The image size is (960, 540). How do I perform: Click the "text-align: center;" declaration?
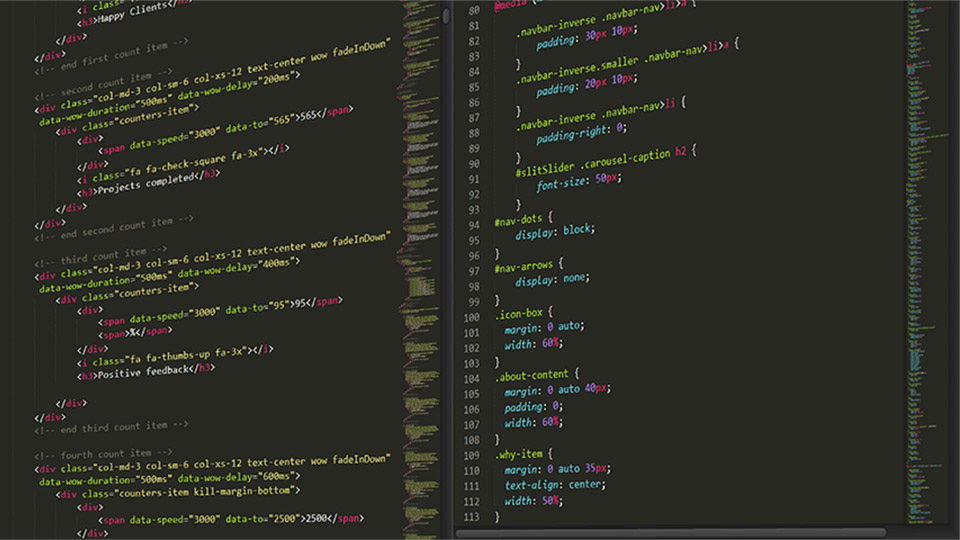point(555,485)
